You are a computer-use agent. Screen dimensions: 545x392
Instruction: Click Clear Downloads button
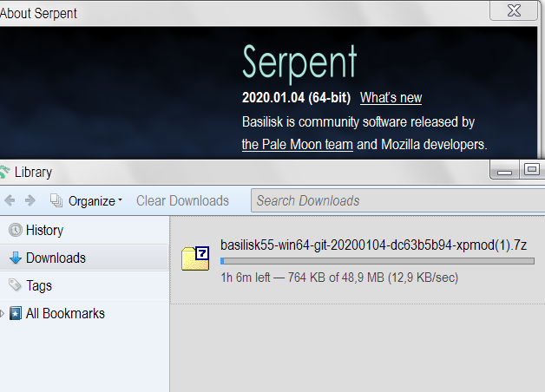tap(182, 200)
